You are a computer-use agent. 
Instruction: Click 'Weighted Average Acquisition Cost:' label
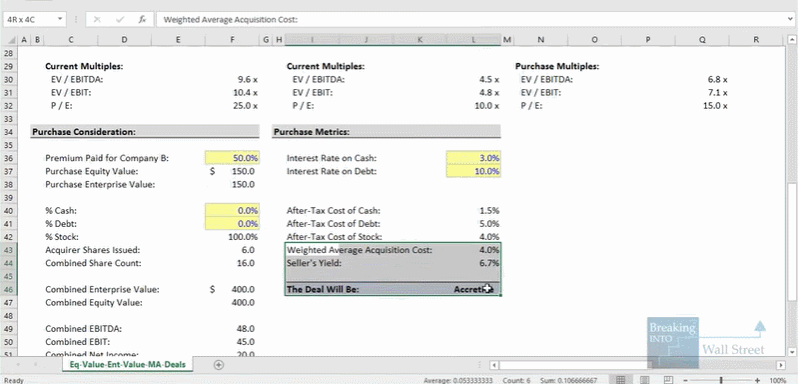[x=360, y=250]
